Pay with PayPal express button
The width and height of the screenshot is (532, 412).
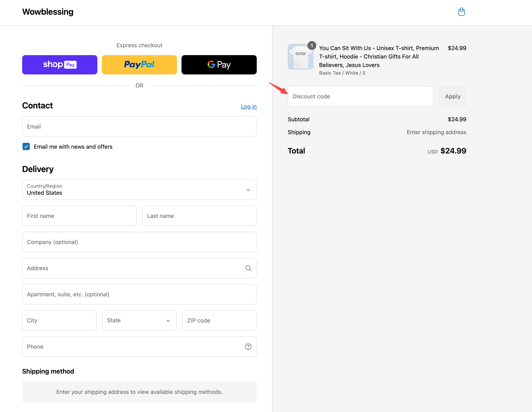[139, 65]
